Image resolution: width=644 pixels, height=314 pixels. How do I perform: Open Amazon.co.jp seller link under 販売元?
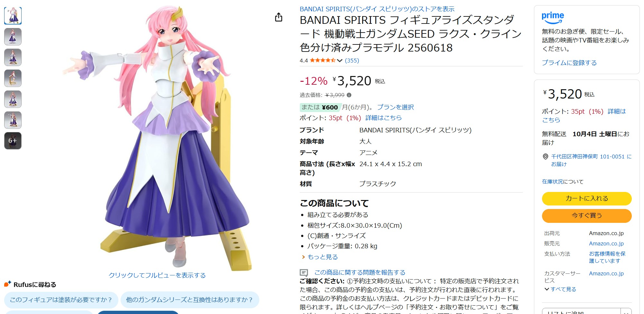(x=606, y=243)
